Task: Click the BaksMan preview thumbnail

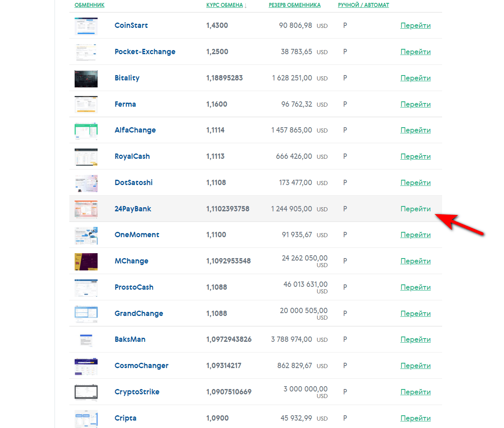Action: point(86,340)
